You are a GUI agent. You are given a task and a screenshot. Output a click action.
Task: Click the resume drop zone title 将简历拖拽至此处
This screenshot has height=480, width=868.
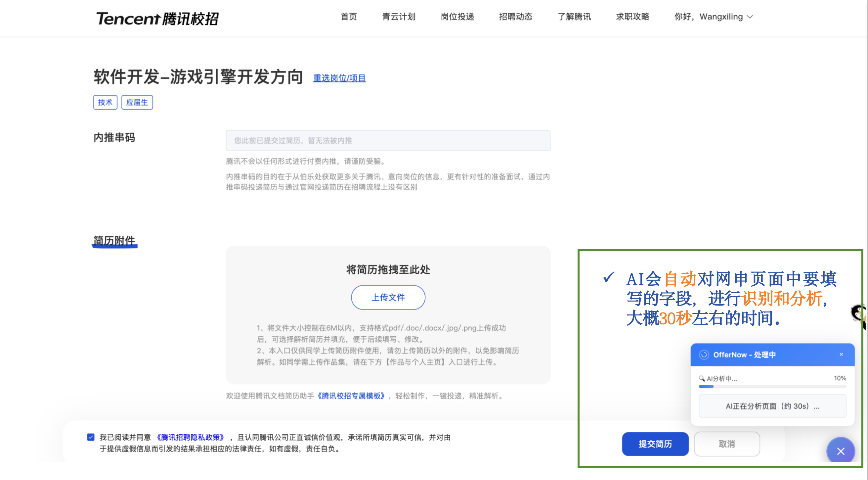point(388,269)
